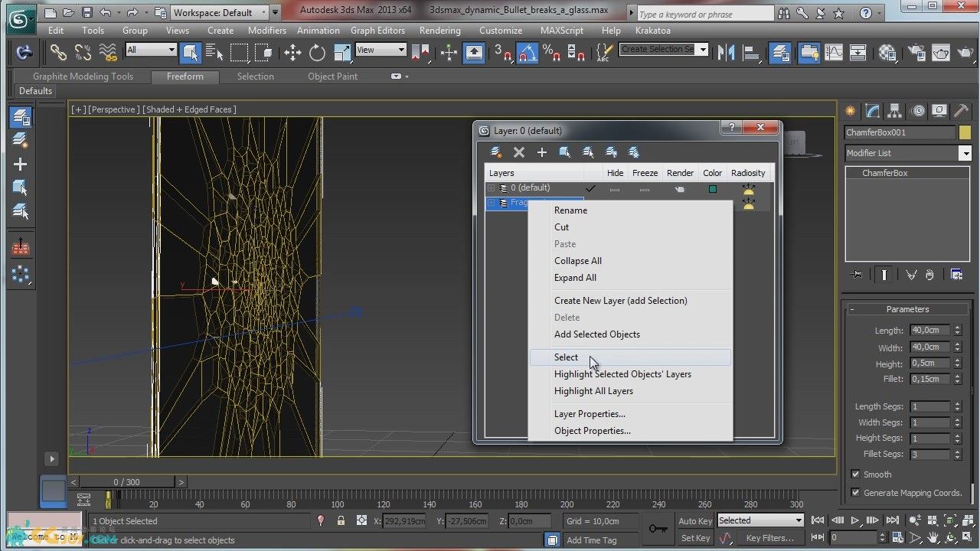Choose the Rectangular Selection Region tool
Screen dimensions: 980x551
[x=240, y=52]
